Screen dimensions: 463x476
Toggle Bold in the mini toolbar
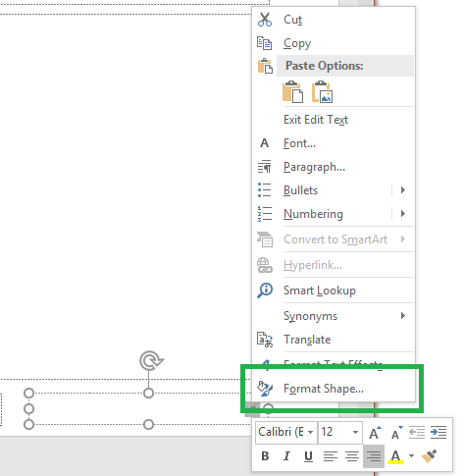265,456
